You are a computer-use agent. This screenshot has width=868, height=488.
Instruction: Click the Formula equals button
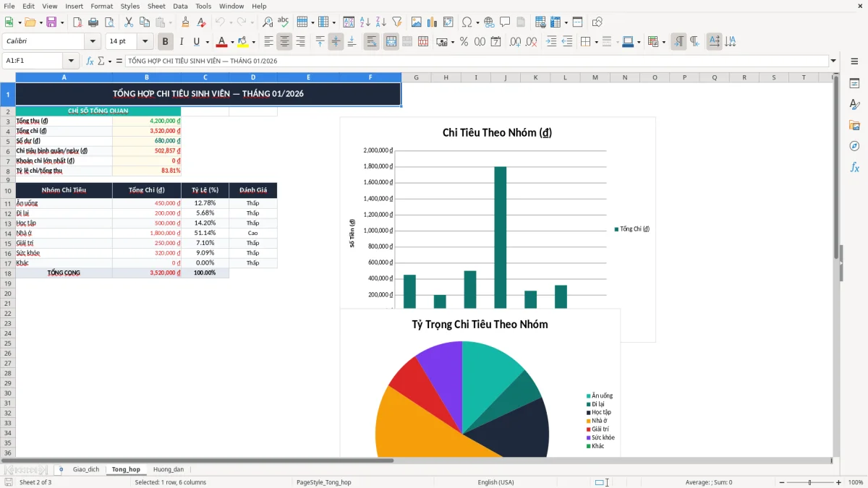(x=119, y=61)
